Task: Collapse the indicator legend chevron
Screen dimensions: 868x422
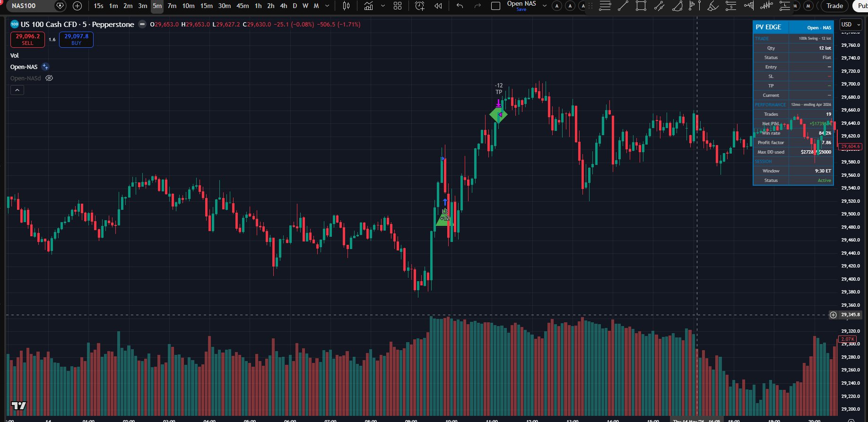Action: click(17, 90)
